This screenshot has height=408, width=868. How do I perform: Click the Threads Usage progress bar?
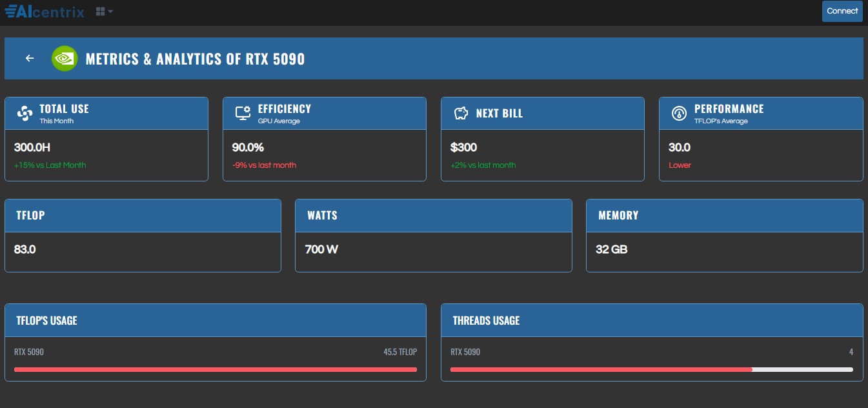click(x=652, y=369)
